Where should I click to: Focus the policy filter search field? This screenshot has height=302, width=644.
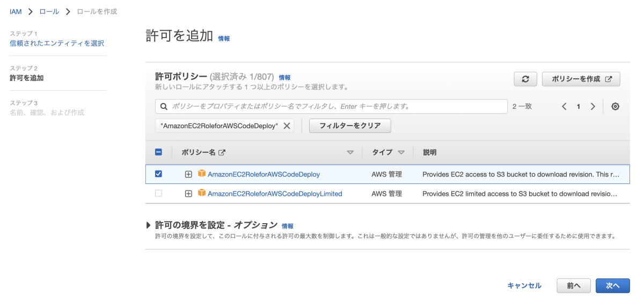point(331,106)
